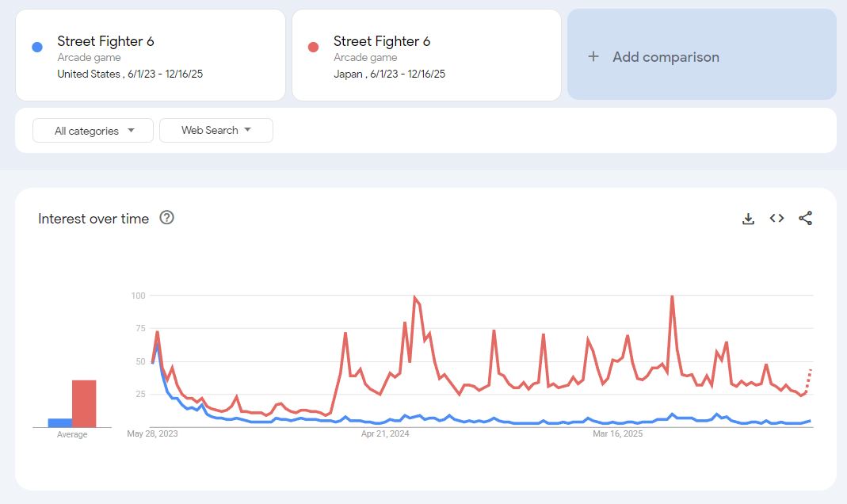The image size is (847, 504).
Task: Open the embed code icon
Action: pyautogui.click(x=776, y=218)
